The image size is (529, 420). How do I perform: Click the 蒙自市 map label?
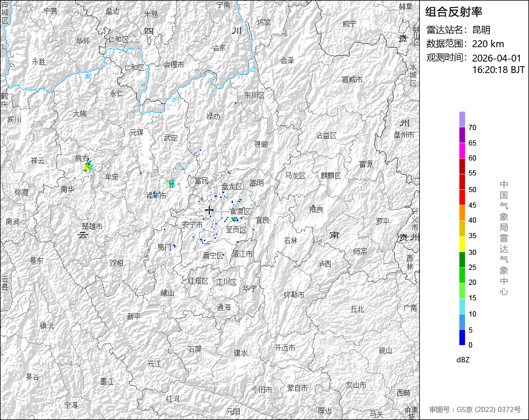(x=297, y=388)
